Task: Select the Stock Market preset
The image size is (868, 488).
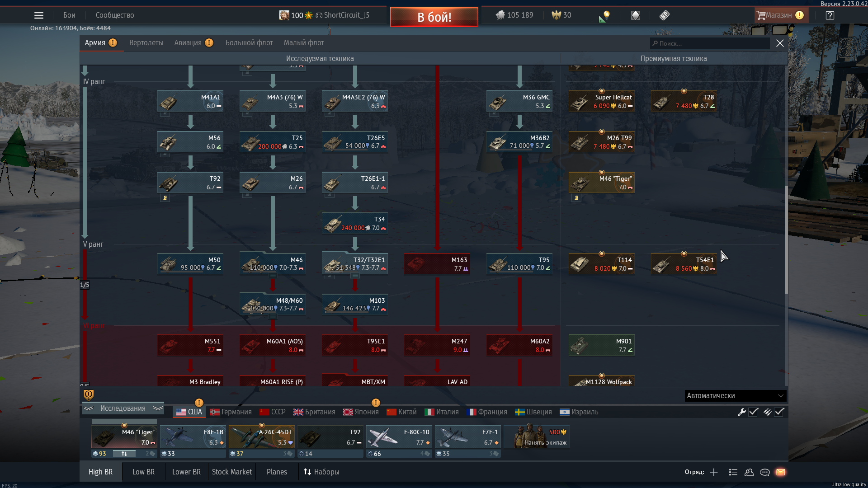Action: 232,472
